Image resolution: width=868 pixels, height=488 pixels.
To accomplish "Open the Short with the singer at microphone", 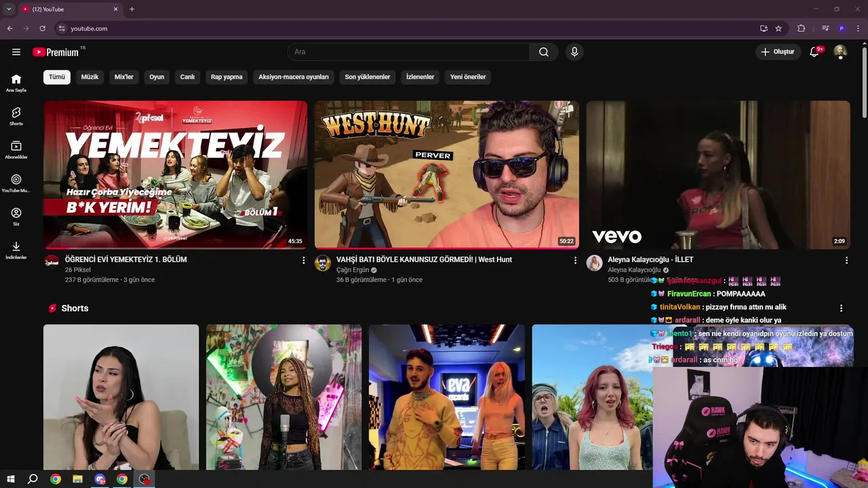I will click(284, 397).
